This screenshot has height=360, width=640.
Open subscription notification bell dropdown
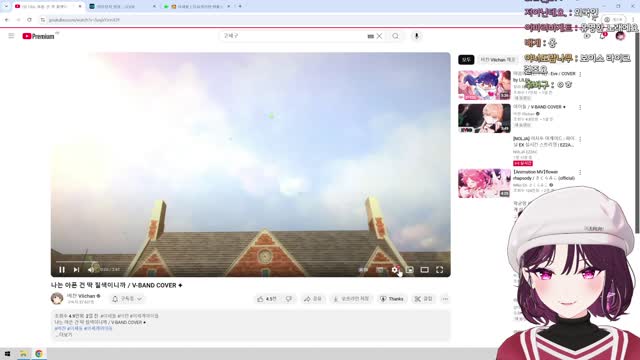(127, 299)
